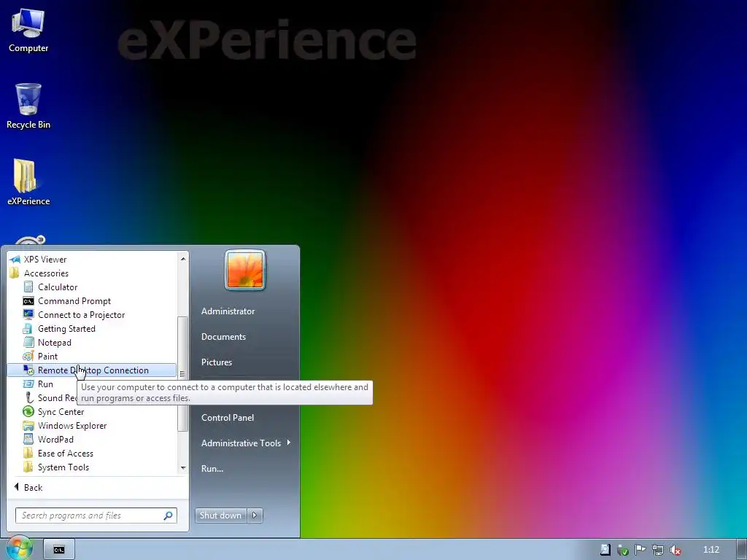The width and height of the screenshot is (747, 560).
Task: Expand the Ease of Access folder
Action: pyautogui.click(x=65, y=454)
